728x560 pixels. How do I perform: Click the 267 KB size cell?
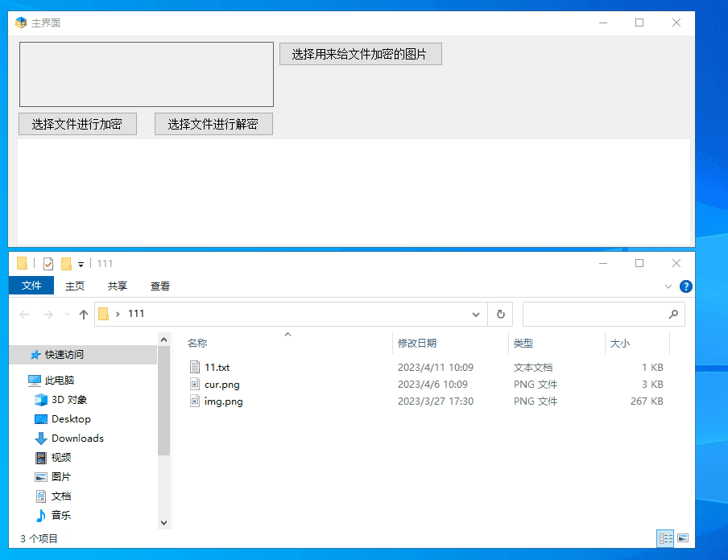[x=647, y=401]
